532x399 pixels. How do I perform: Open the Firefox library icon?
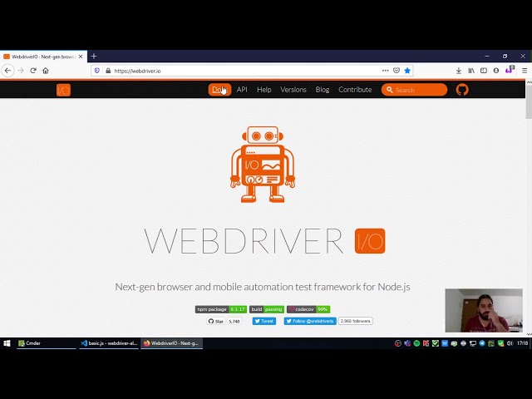471,71
